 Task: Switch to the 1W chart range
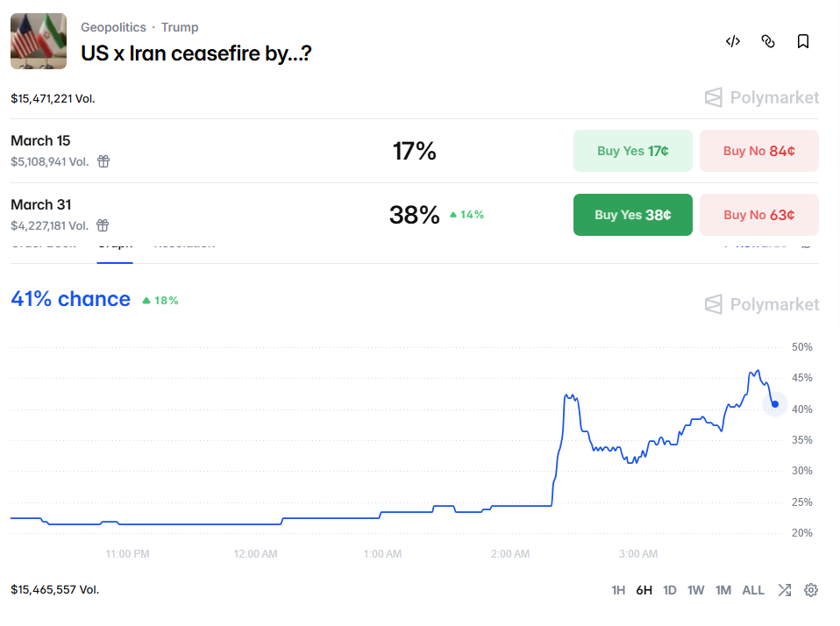[x=695, y=590]
